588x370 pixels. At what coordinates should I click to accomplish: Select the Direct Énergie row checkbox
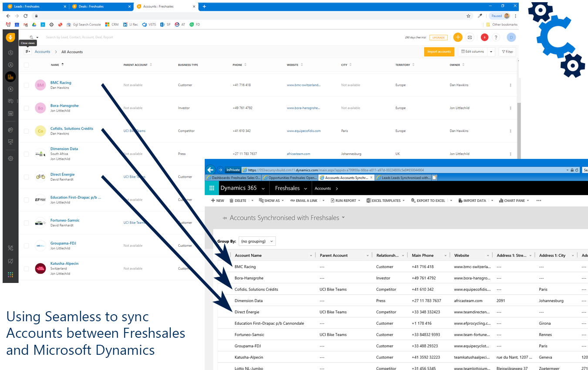click(26, 177)
